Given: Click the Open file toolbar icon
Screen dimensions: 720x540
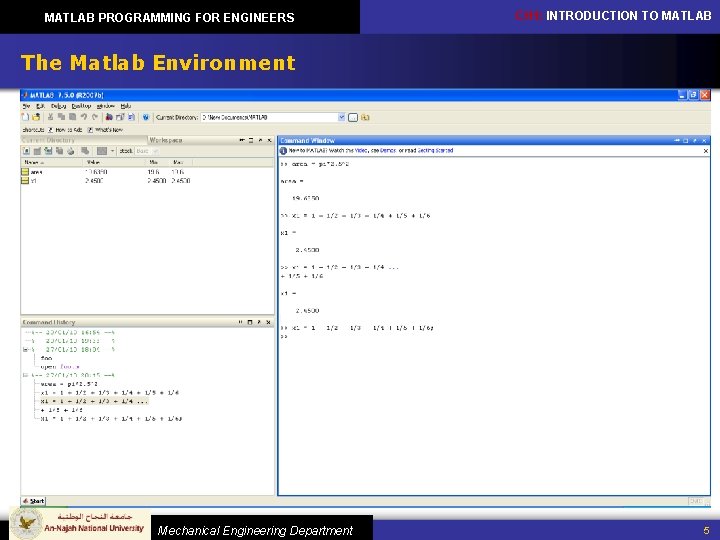Looking at the screenshot, I should click(36, 118).
